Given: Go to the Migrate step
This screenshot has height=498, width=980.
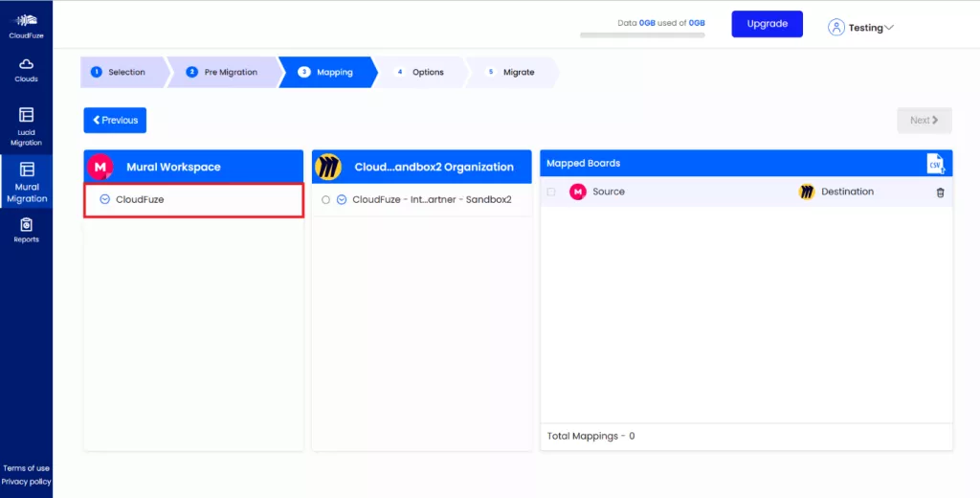Looking at the screenshot, I should tap(513, 72).
